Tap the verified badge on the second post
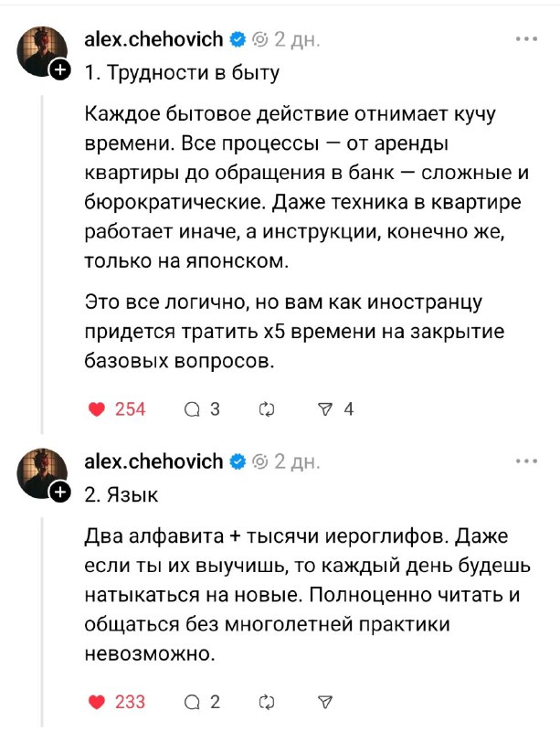The width and height of the screenshot is (560, 731). click(x=238, y=461)
